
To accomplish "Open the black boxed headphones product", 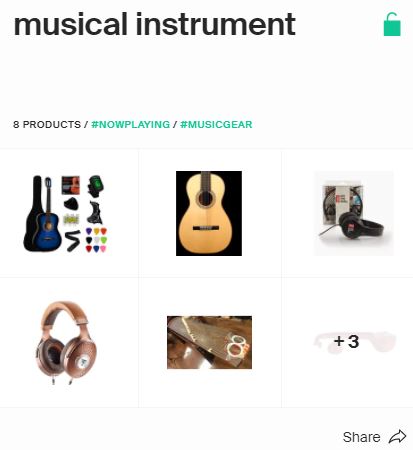I will pos(353,213).
